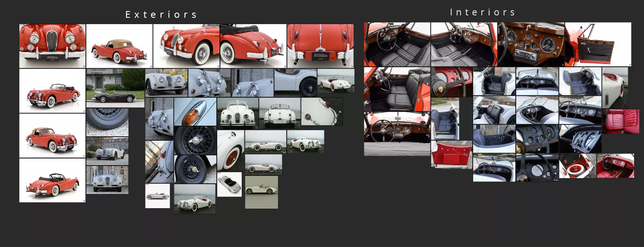Pick the wood dashboard with radio close-up
644x247 pixels.
click(531, 44)
